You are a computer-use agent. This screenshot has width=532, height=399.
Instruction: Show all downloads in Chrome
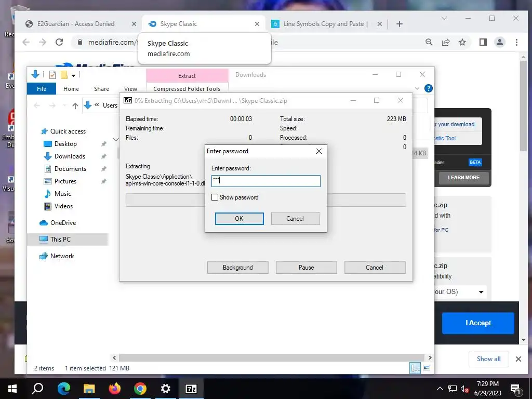point(488,358)
